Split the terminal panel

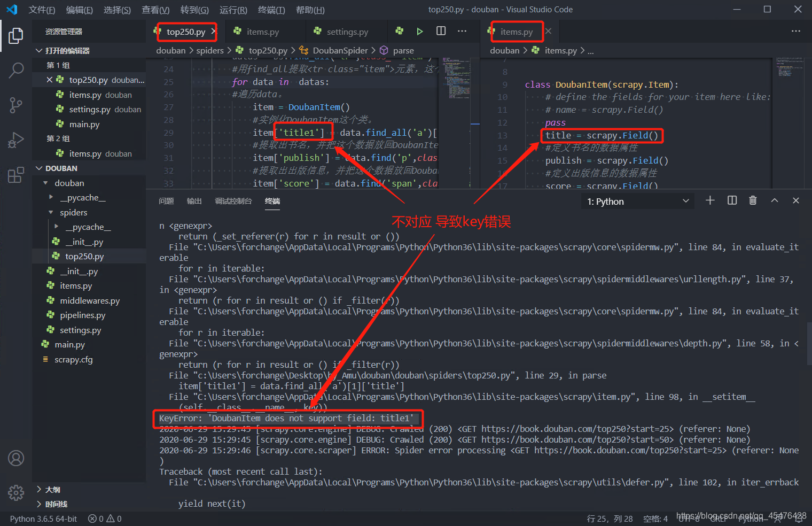[x=732, y=200]
